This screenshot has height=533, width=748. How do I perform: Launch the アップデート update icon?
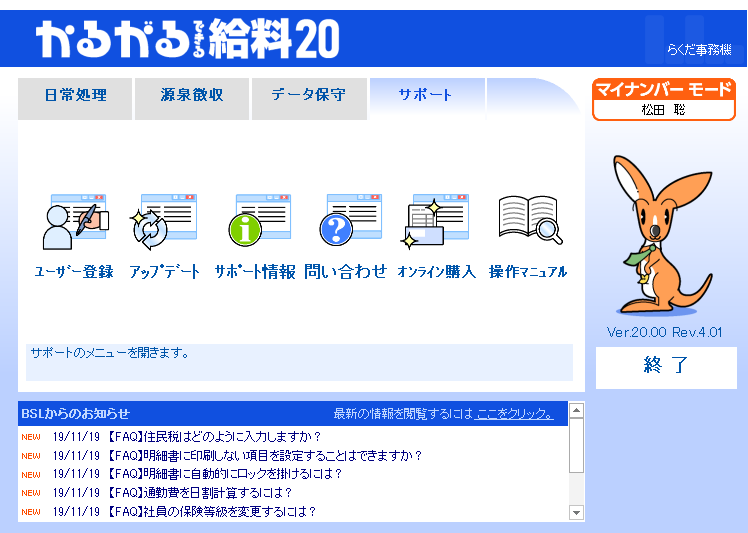click(x=164, y=222)
